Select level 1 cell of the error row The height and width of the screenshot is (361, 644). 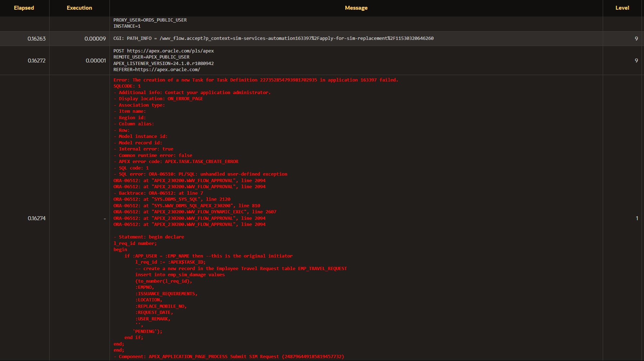(x=637, y=218)
